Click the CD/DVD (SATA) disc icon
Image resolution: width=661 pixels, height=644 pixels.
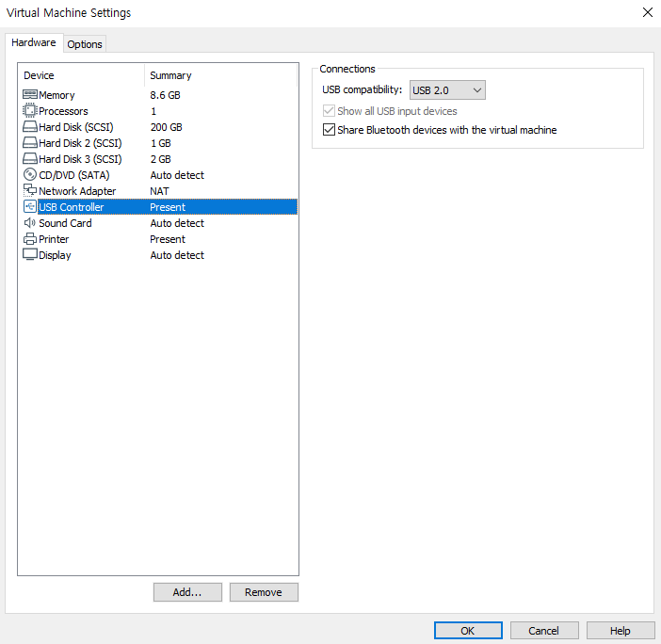[30, 174]
